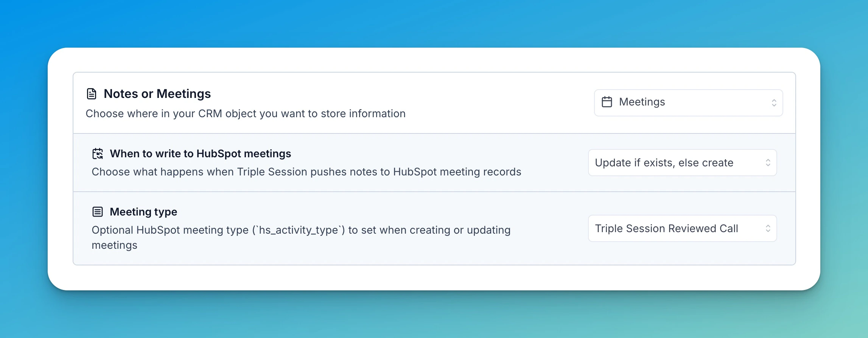Click the calendar icon in the Meetings dropdown
This screenshot has height=338, width=868.
coord(607,102)
